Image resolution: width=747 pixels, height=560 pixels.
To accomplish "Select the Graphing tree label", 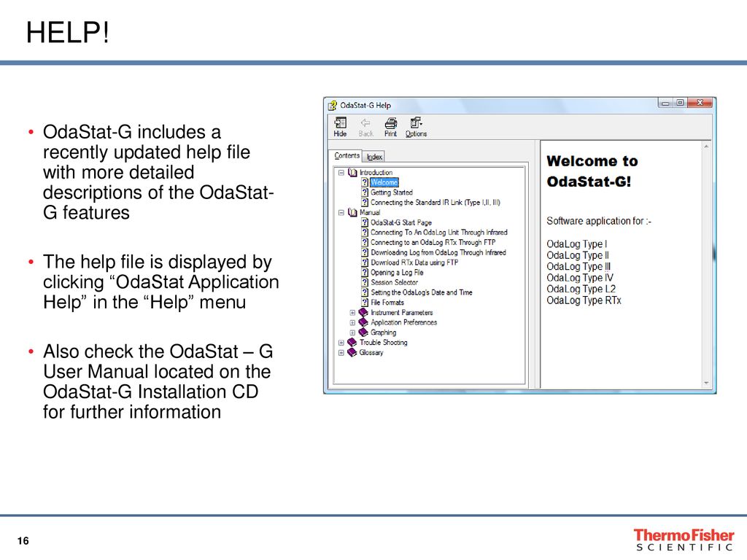I will [x=384, y=332].
